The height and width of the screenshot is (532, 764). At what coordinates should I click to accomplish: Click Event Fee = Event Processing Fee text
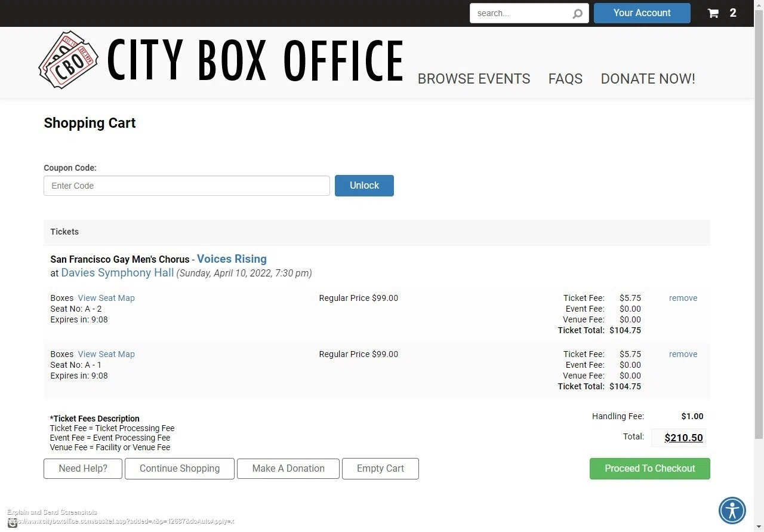pos(110,438)
